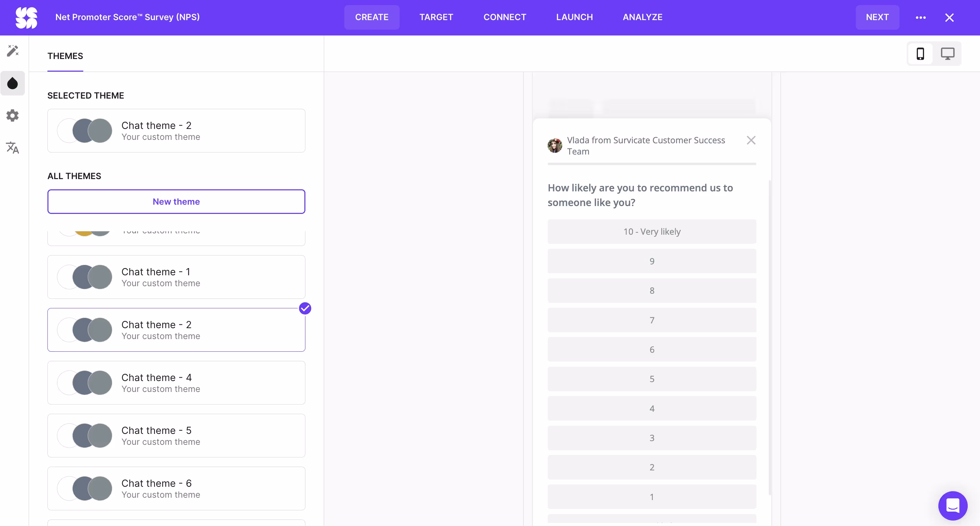980x526 pixels.
Task: Click the survey progress bar
Action: tap(652, 164)
